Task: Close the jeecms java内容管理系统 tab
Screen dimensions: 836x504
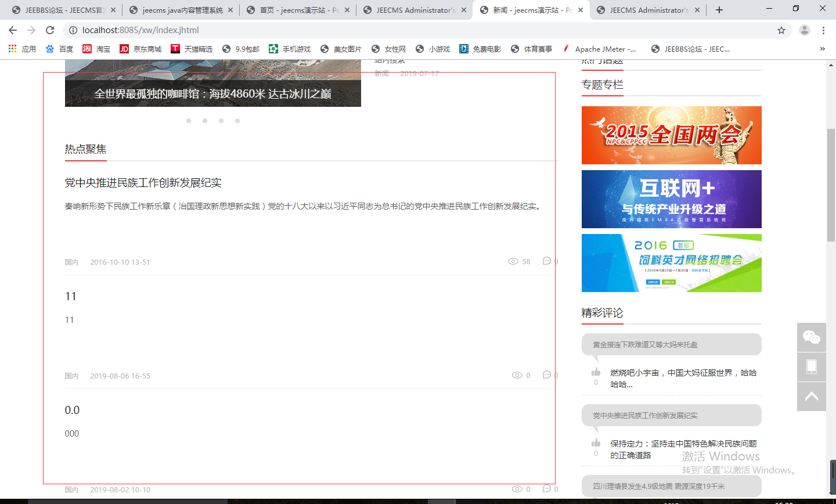Action: coord(230,10)
